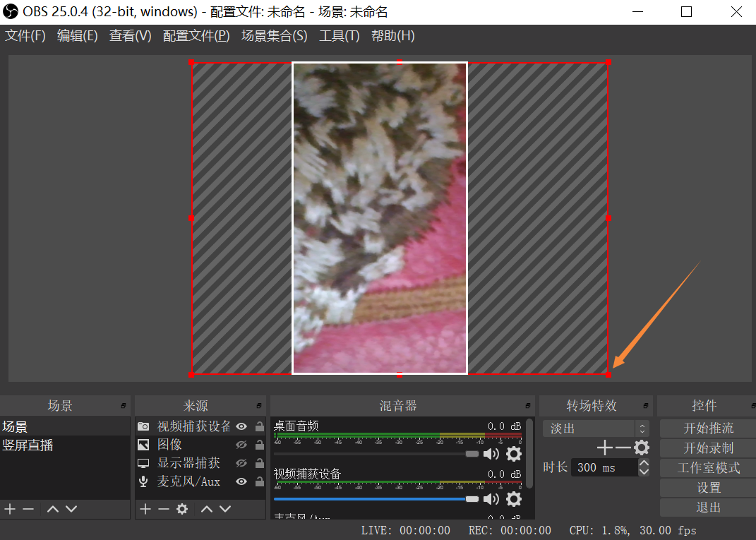Open the 帮助(H) menu
This screenshot has height=540, width=756.
coord(393,36)
